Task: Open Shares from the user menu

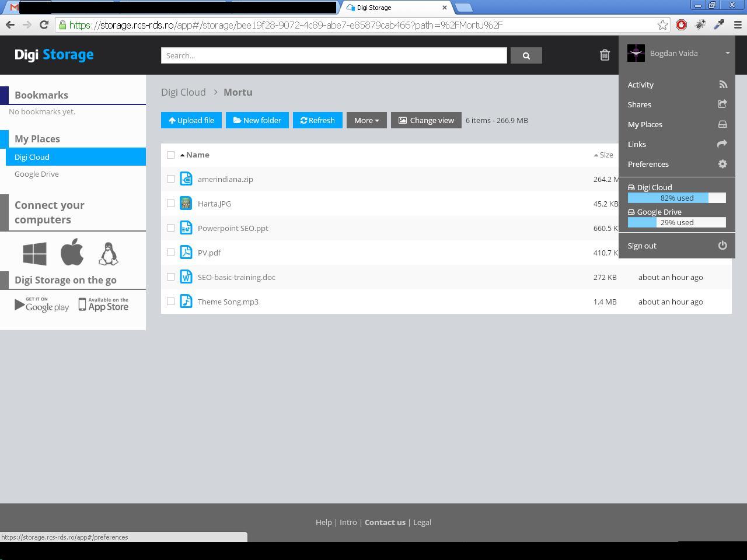Action: [640, 104]
